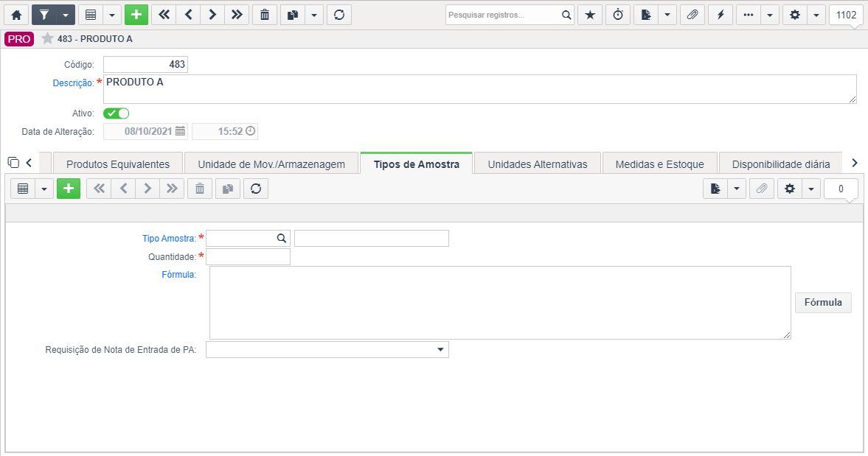Open export dropdown in subpanel toolbar

pos(736,189)
